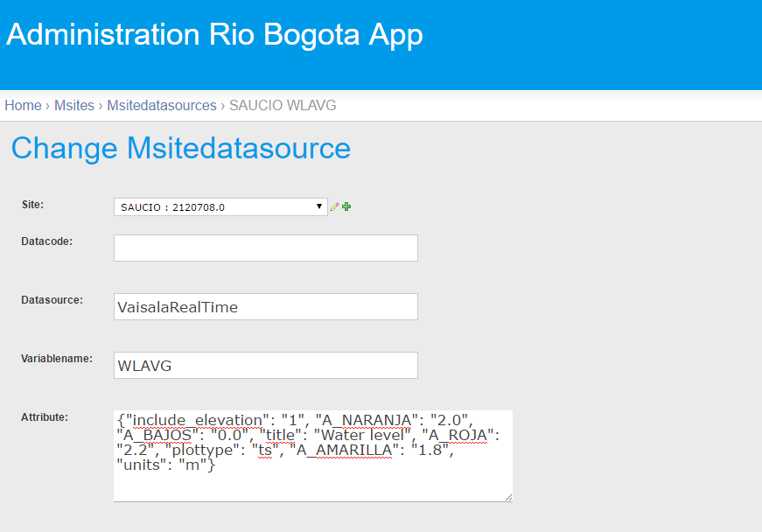Click the Attribute textarea resize handle

(x=508, y=497)
